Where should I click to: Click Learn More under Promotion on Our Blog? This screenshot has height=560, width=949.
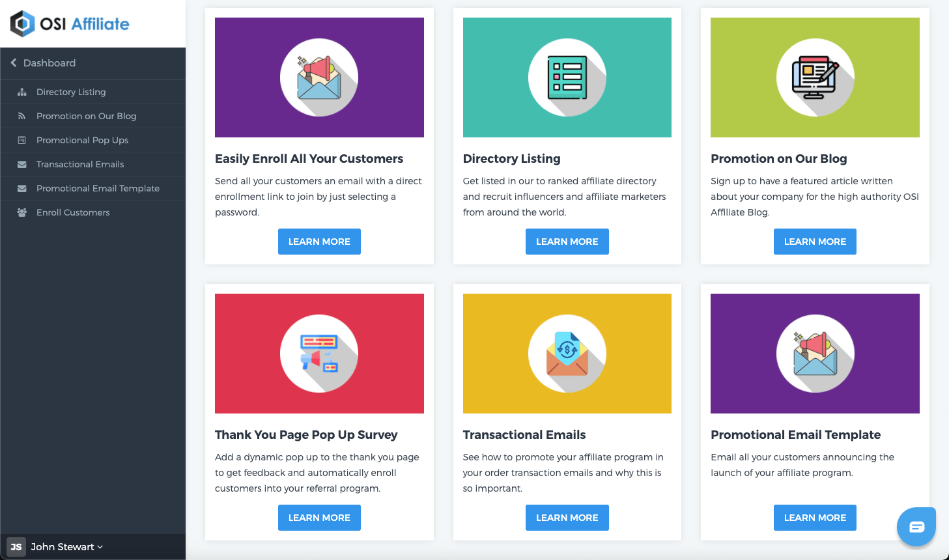pos(815,242)
